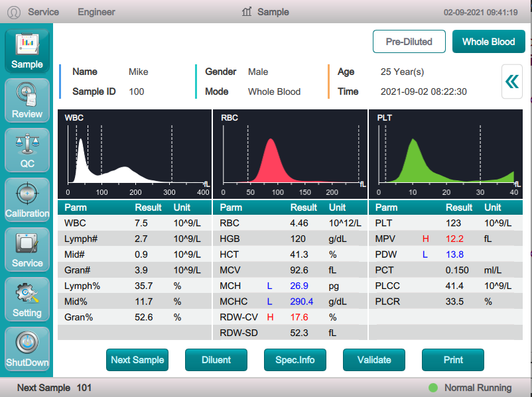Go to QC balance scale icon
Viewport: 532px width, 397px height.
(27, 149)
